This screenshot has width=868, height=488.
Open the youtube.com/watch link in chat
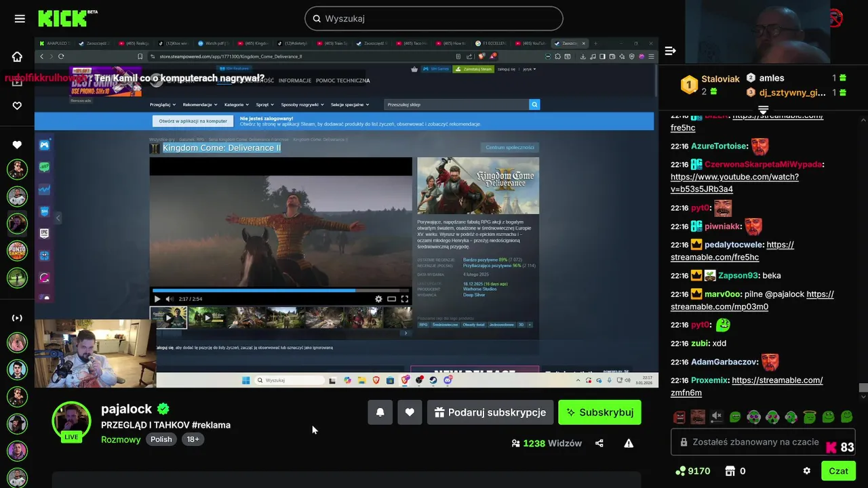point(734,183)
